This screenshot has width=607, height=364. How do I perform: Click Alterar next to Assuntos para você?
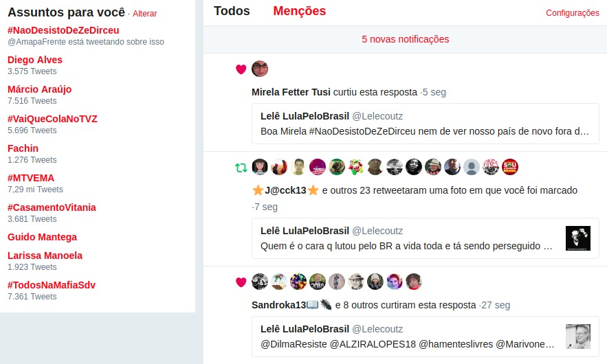145,14
